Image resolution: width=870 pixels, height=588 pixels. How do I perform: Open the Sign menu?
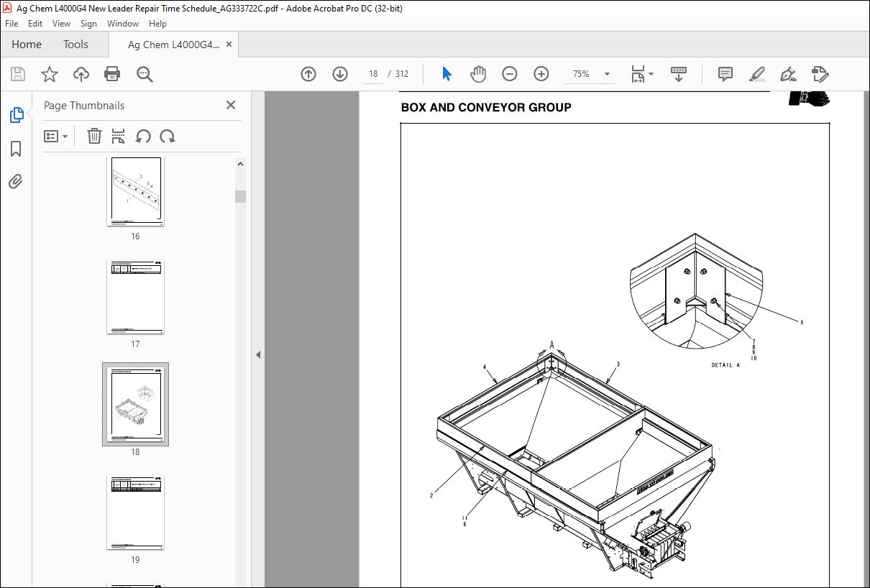[88, 24]
